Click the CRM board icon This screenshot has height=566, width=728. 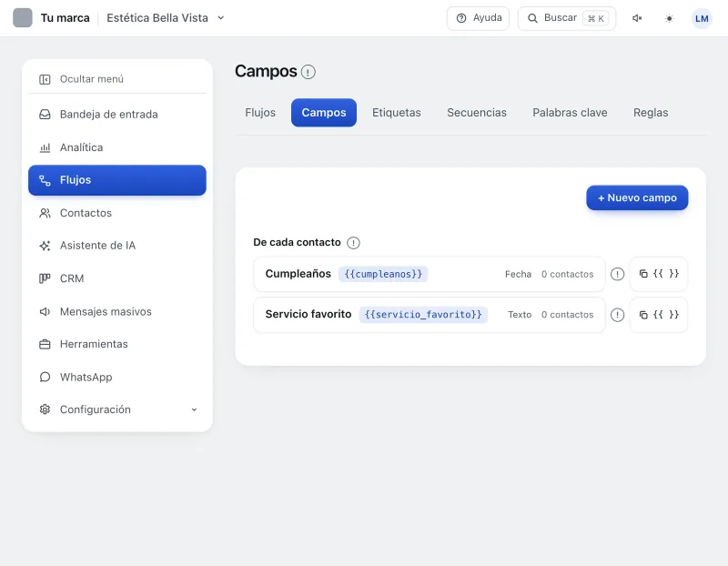tap(45, 278)
